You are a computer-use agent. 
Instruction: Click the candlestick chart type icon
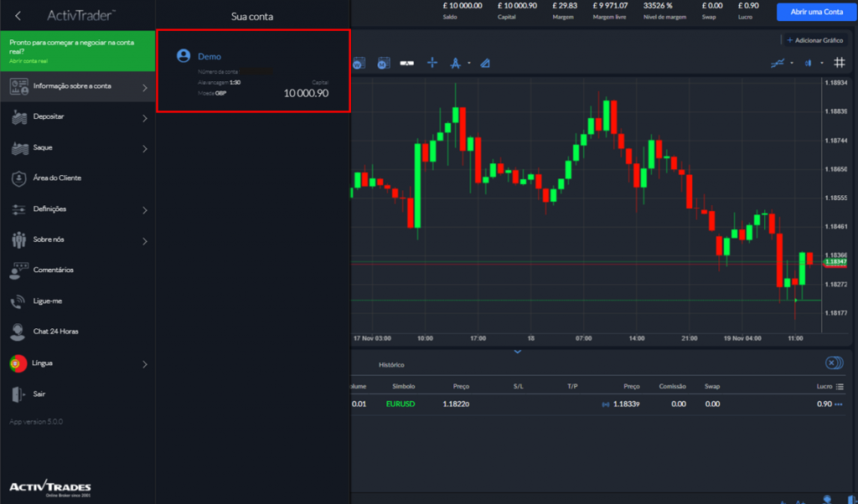click(x=809, y=64)
